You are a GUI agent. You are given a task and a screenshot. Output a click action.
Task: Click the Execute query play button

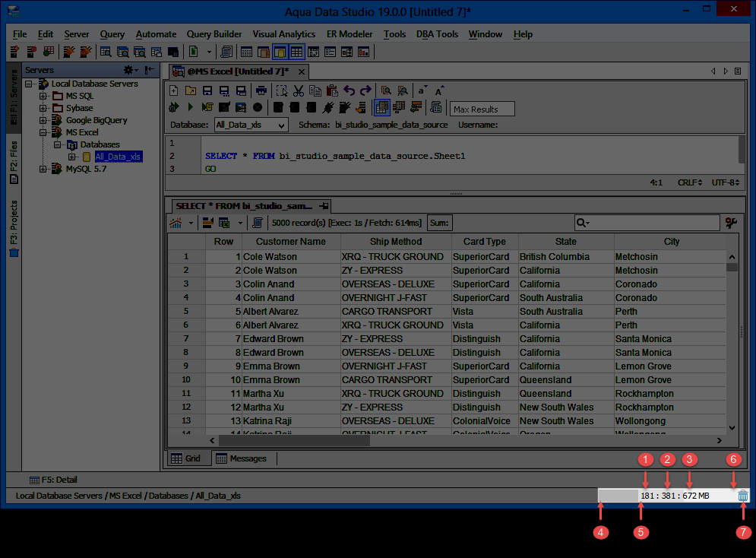189,107
